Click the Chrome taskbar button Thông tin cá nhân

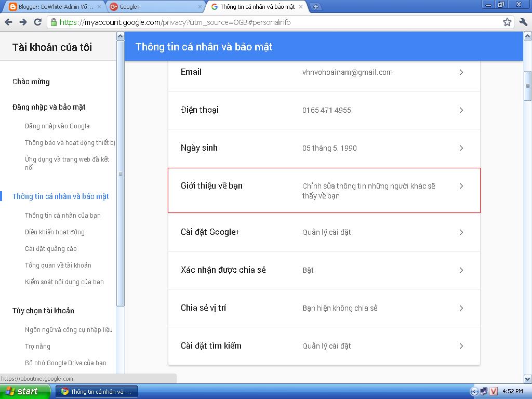(96, 392)
